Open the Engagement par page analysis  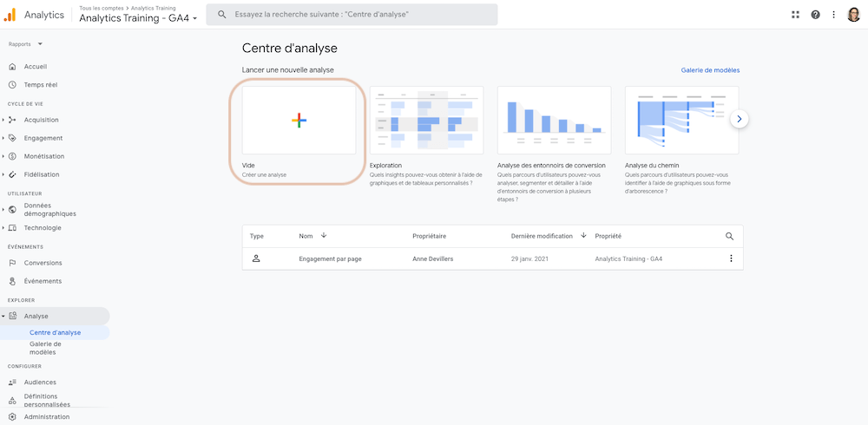[331, 258]
